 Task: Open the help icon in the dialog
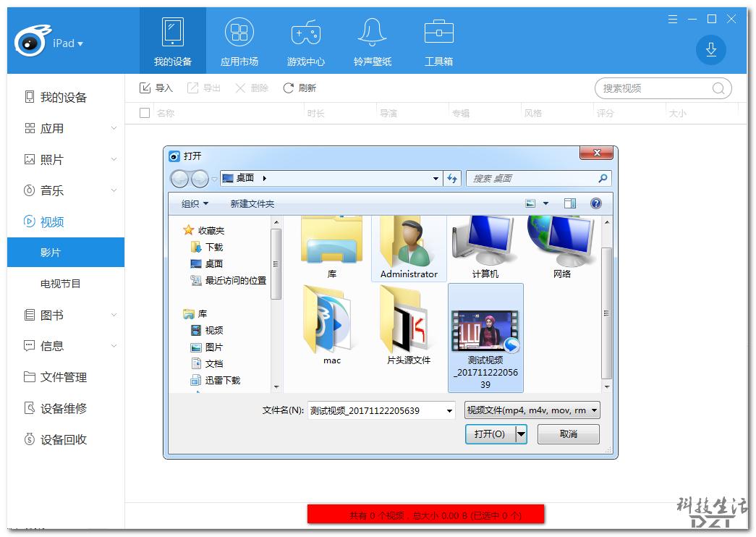click(595, 203)
